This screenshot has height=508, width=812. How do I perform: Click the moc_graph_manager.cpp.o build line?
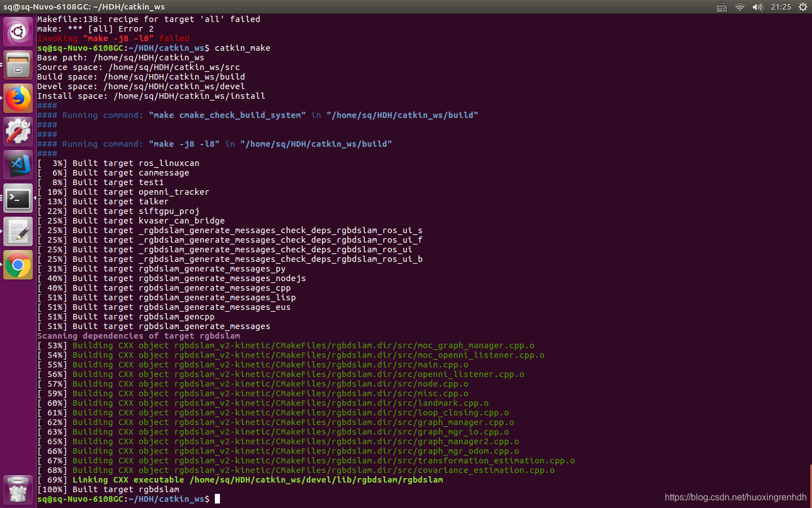(x=286, y=345)
